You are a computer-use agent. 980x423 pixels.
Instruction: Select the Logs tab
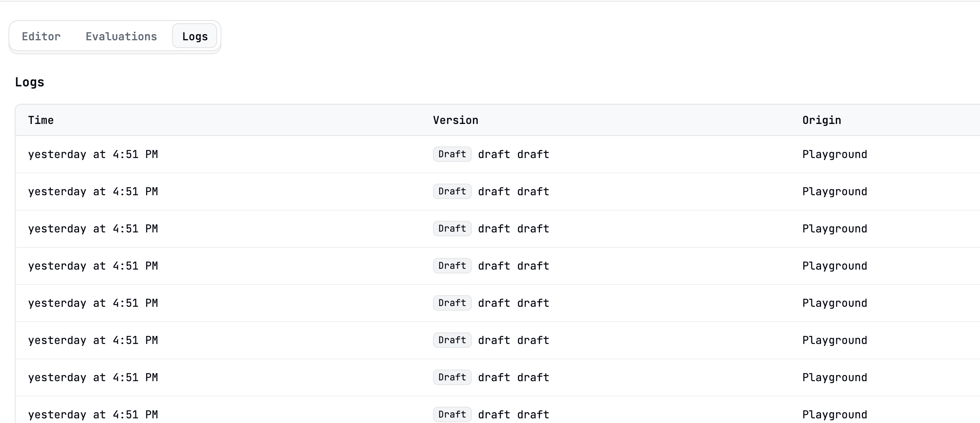tap(195, 36)
